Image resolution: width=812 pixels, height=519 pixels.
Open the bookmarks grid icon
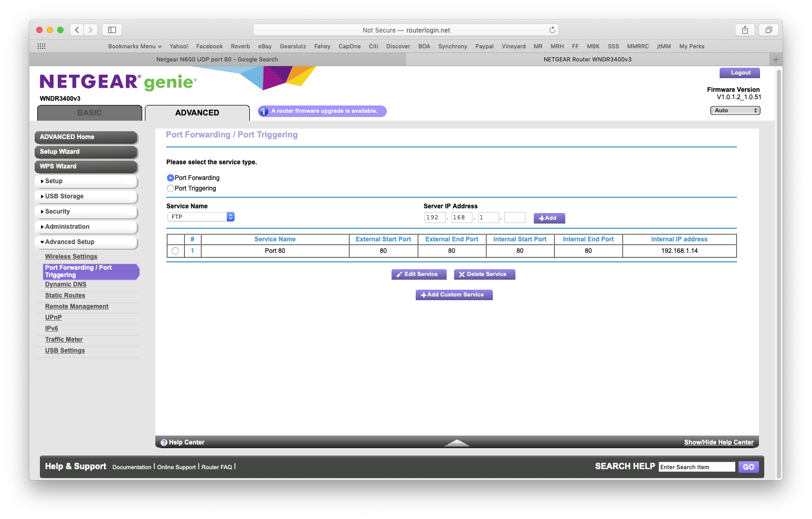pos(41,46)
